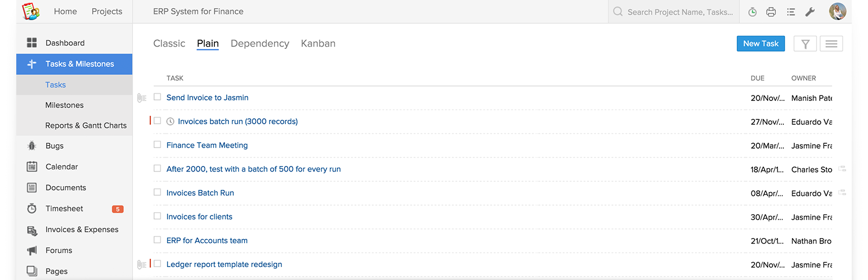Switch to the Dependency view tab

coord(259,43)
